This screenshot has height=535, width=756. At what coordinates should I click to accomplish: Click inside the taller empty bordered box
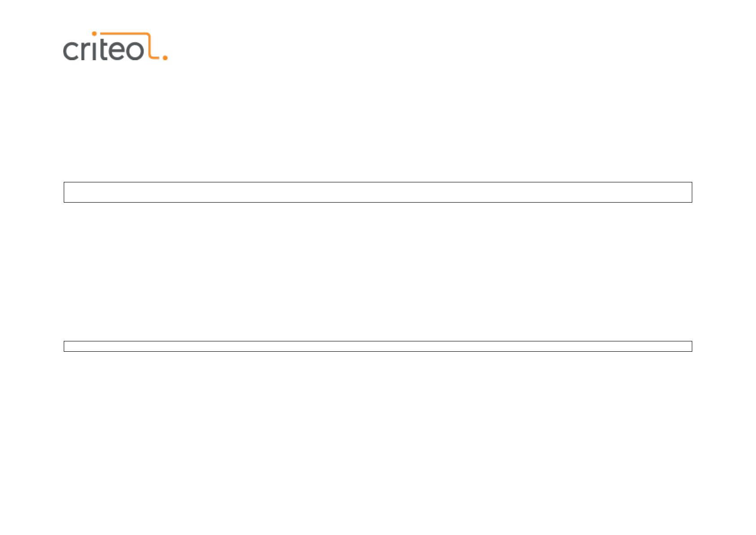tap(378, 192)
